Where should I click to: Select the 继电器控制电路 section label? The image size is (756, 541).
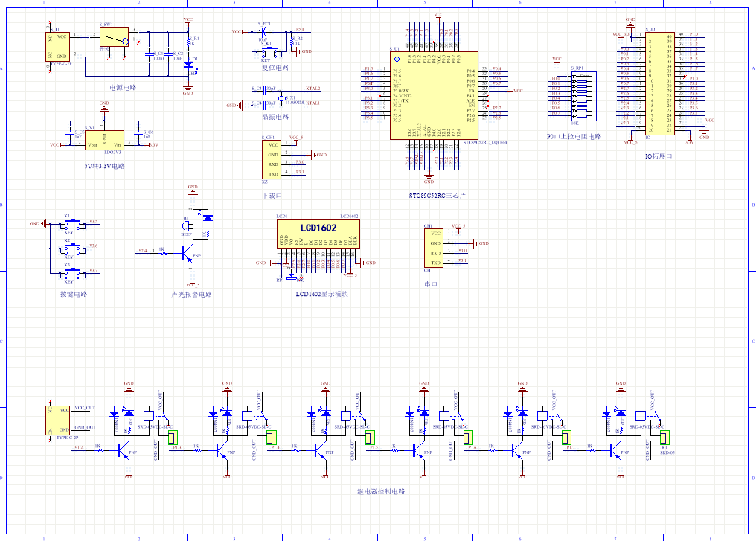point(381,492)
